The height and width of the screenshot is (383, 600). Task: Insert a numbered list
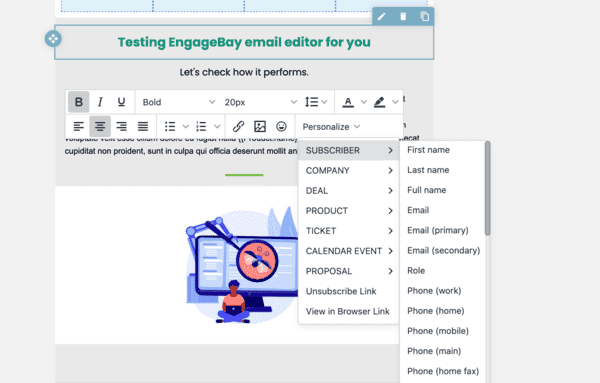(201, 127)
